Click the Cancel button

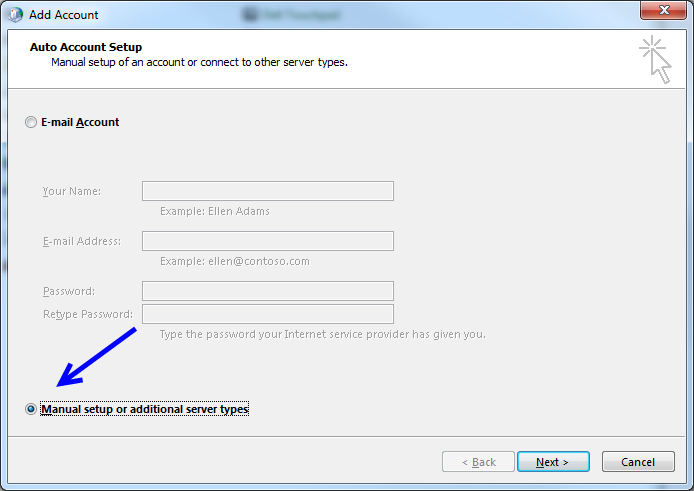pos(638,462)
